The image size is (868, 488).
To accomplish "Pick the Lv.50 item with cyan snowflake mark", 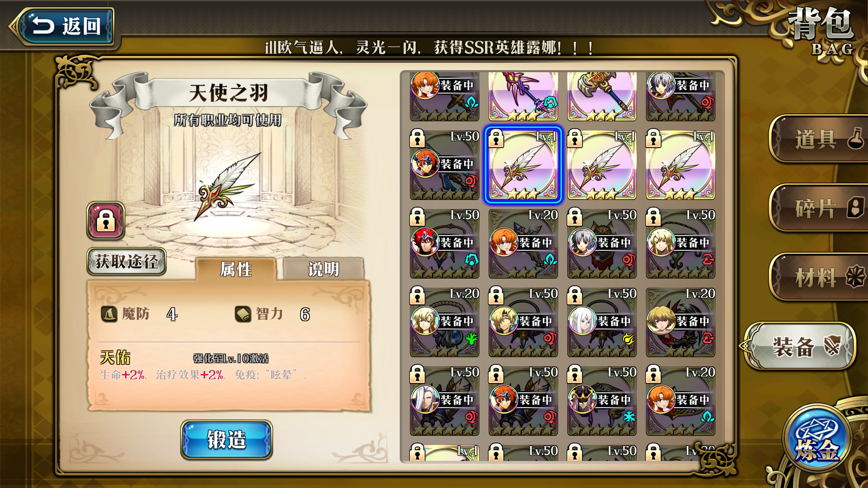I will tap(602, 401).
